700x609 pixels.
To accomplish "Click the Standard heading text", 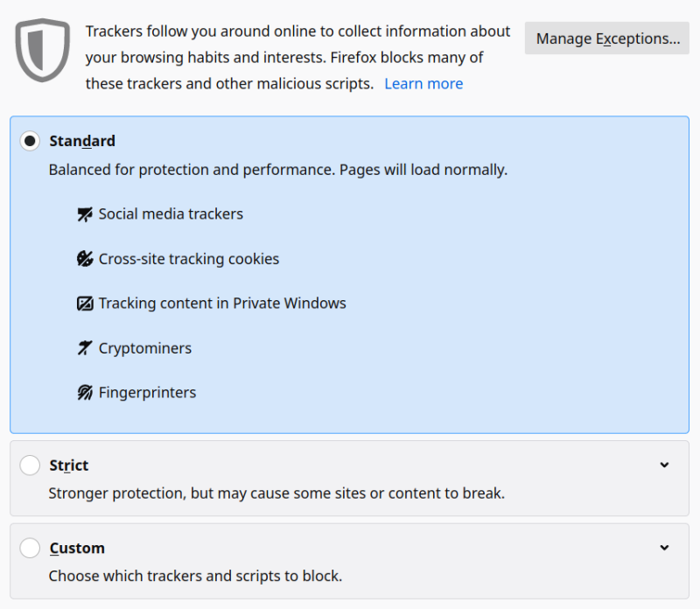I will click(81, 141).
